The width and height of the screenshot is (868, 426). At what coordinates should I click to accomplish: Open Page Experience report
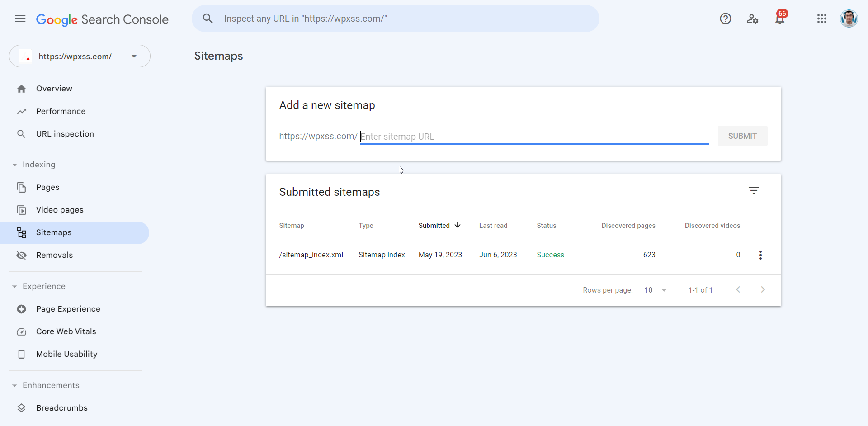tap(68, 309)
